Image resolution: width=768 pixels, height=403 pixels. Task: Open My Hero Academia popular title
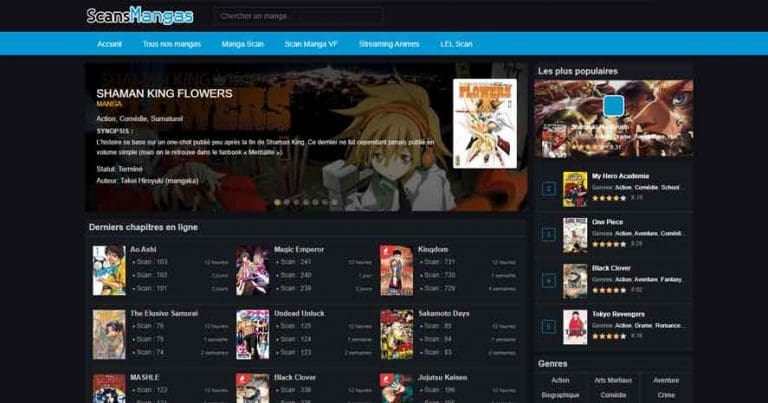pyautogui.click(x=620, y=176)
